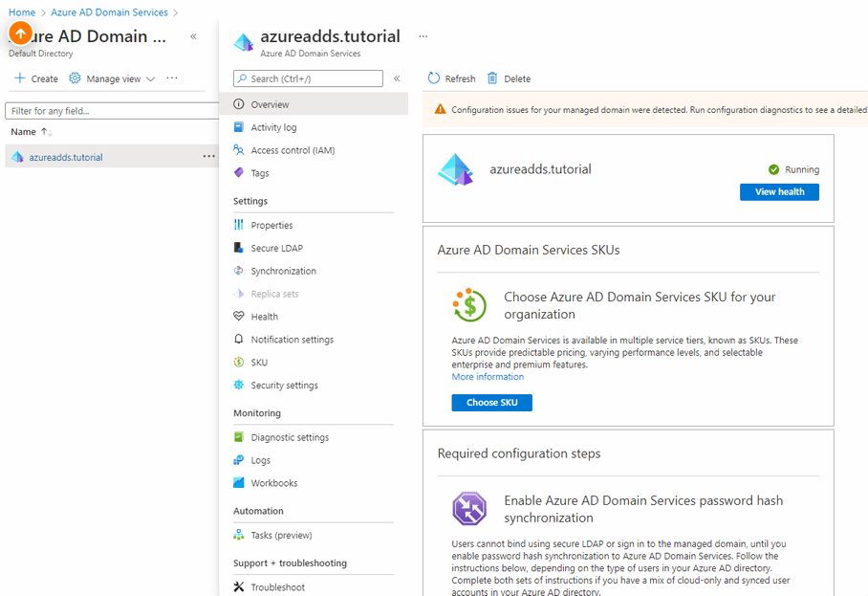Click the Create plus icon
This screenshot has height=596, width=868.
pos(19,78)
